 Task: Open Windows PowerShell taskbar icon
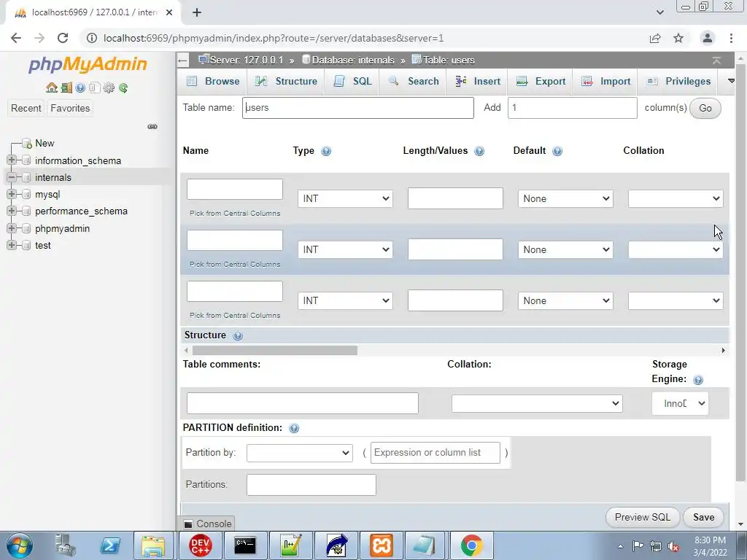click(x=109, y=545)
